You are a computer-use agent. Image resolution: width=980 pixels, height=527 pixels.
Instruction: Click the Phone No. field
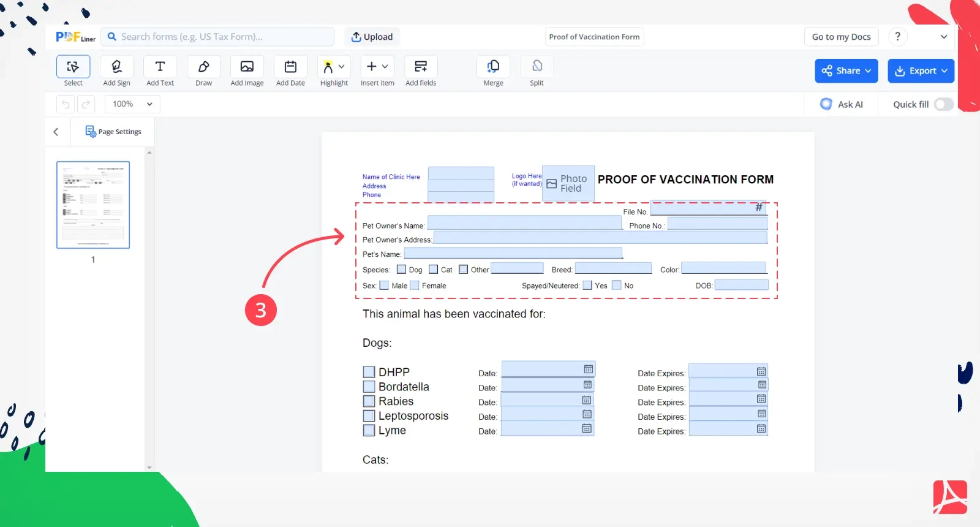717,224
